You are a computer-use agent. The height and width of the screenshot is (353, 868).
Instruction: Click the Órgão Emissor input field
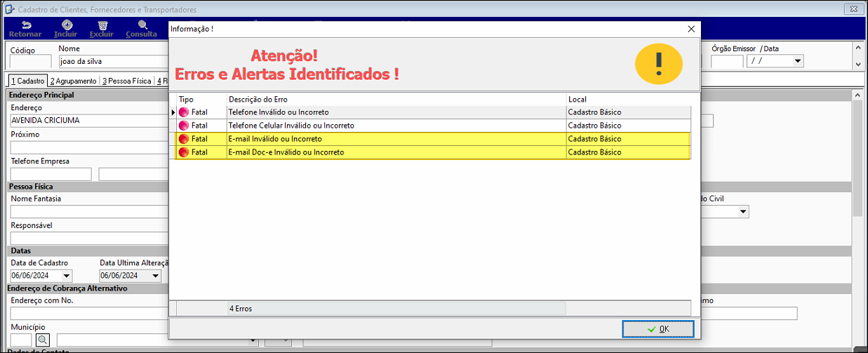coord(727,61)
